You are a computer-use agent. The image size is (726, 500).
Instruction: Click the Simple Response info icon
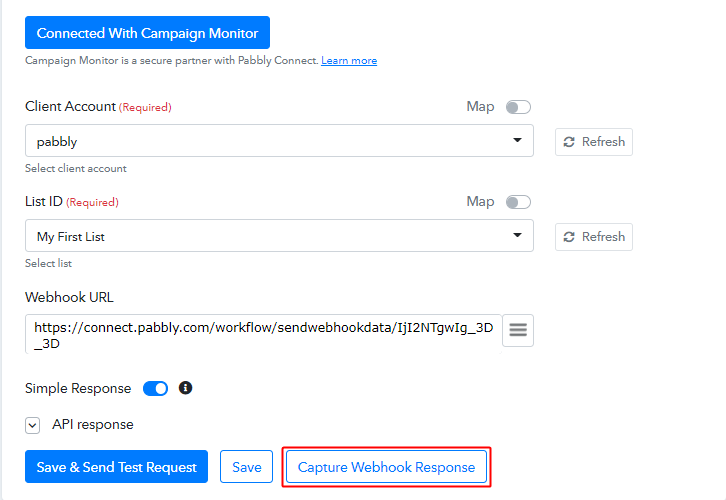[x=185, y=388]
